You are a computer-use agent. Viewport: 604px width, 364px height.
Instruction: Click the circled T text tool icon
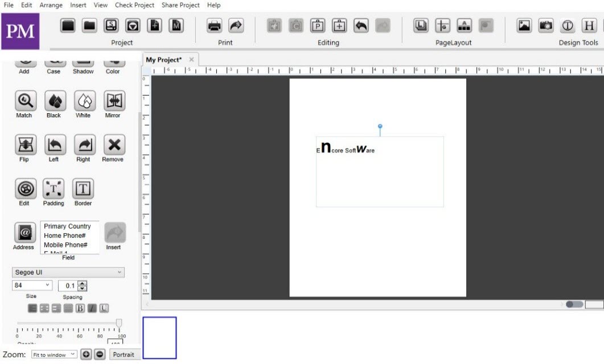568,26
